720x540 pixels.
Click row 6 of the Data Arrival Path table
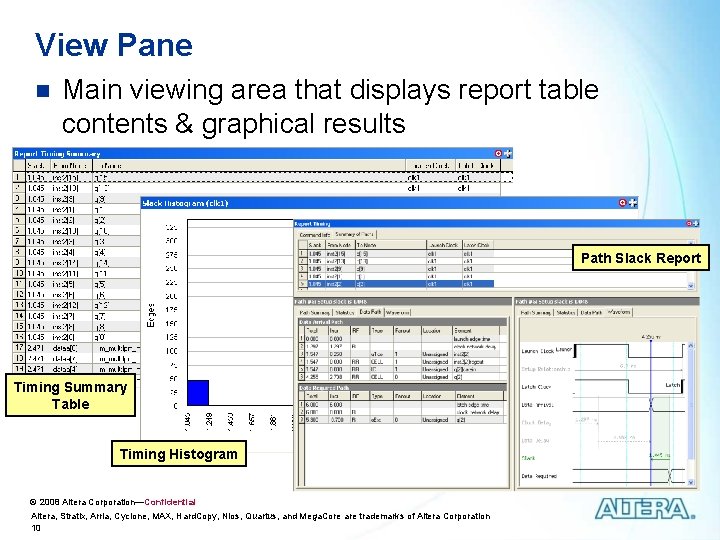403,377
